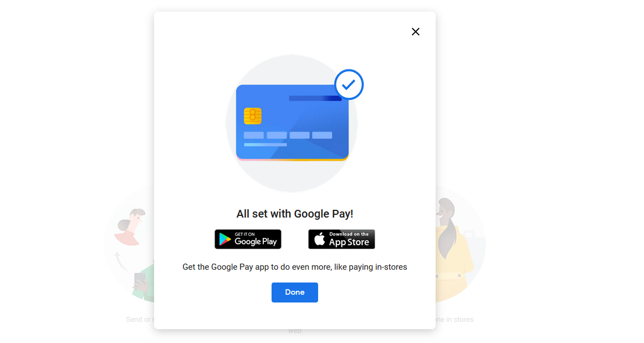Viewport: 644px width, 343px height.
Task: Click the dark blue stripe on the card
Action: [x=315, y=98]
